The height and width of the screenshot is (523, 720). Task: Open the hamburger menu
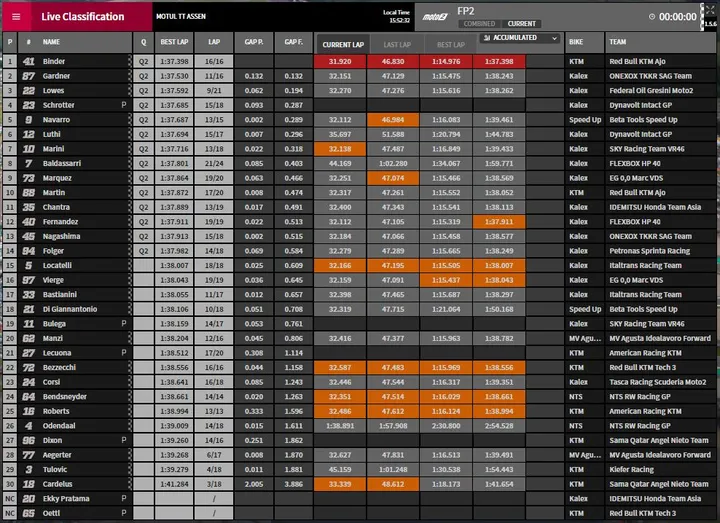pyautogui.click(x=16, y=17)
